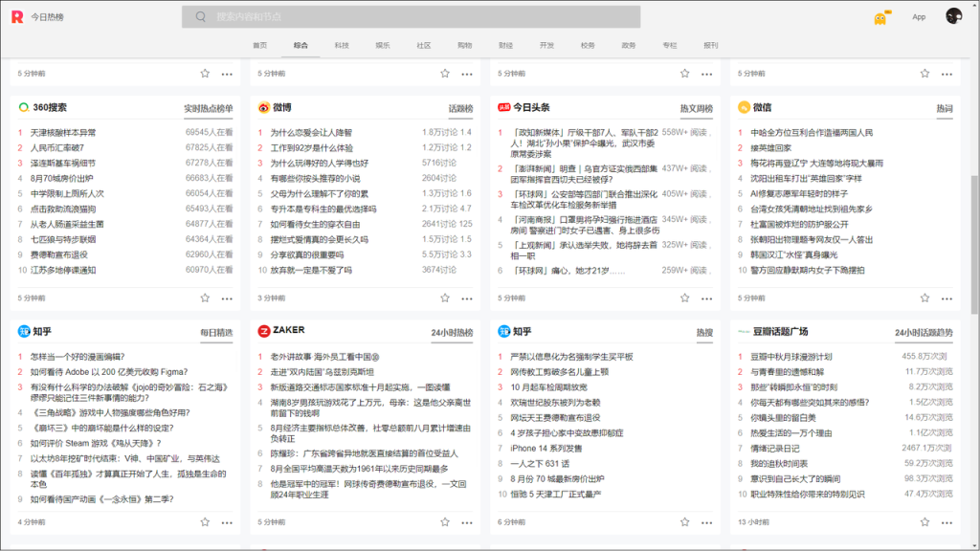Click the page vertical scrollbar thumb
This screenshot has width=980, height=551.
pyautogui.click(x=975, y=245)
